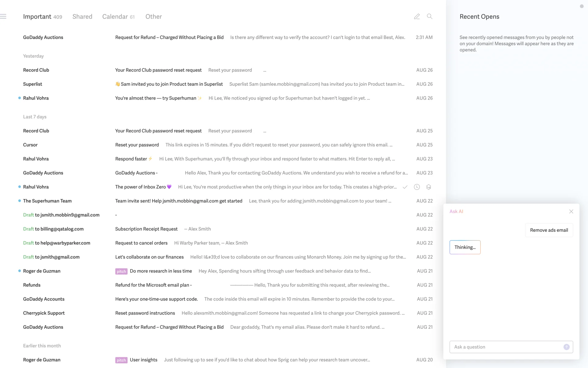Click the unread dot beside The Superhuman Team
Screen dimensions: 588x368
[20, 201]
